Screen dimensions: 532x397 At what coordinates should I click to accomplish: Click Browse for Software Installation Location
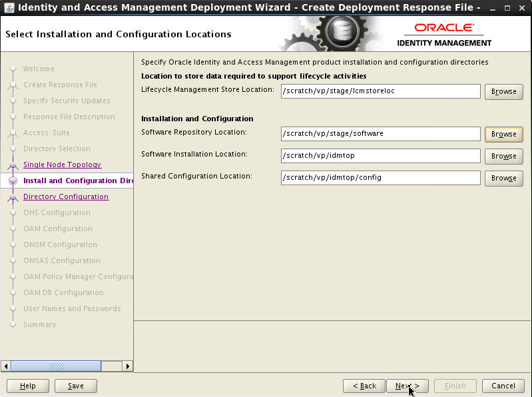click(503, 157)
